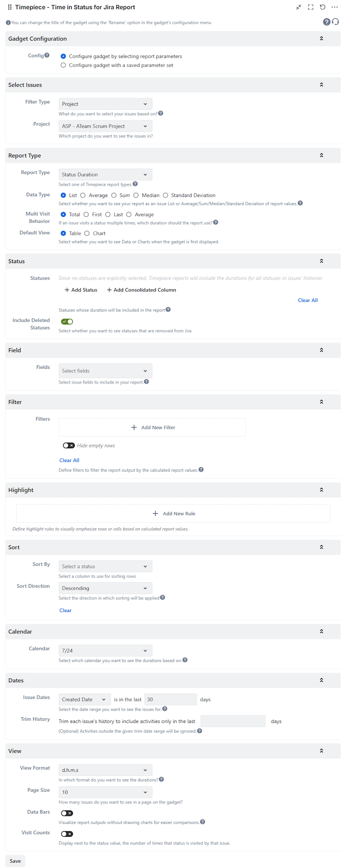Image resolution: width=346 pixels, height=868 pixels.
Task: Turn on the Data Bars toggle
Action: [x=67, y=813]
